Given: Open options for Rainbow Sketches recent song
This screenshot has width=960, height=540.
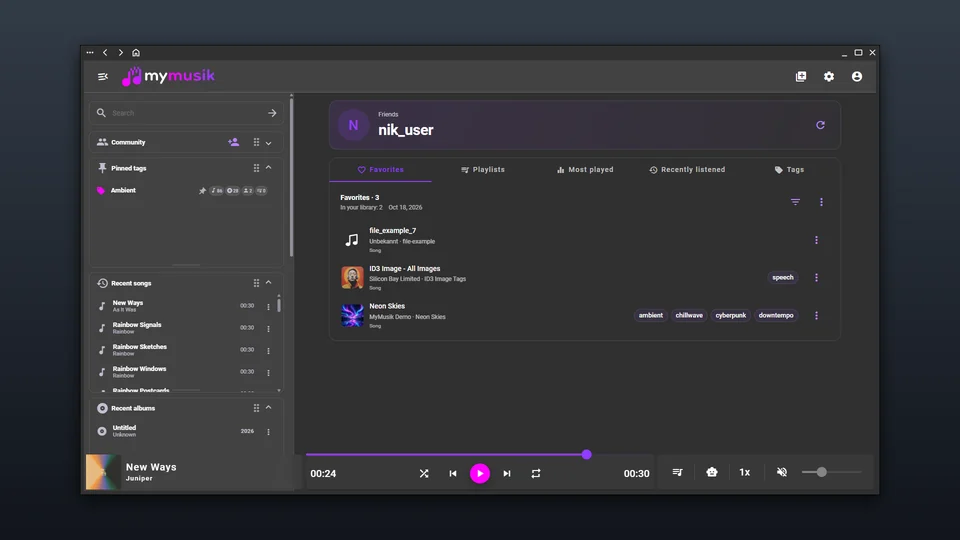Looking at the screenshot, I should click(x=268, y=350).
